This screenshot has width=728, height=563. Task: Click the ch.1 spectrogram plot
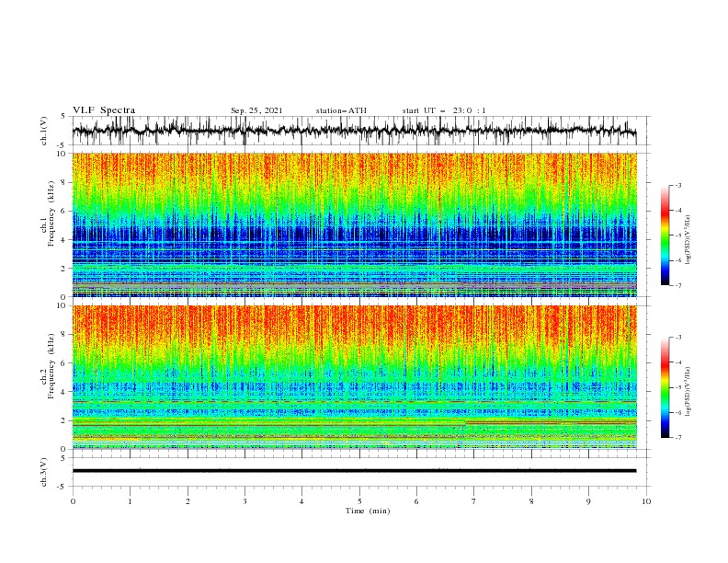click(354, 224)
